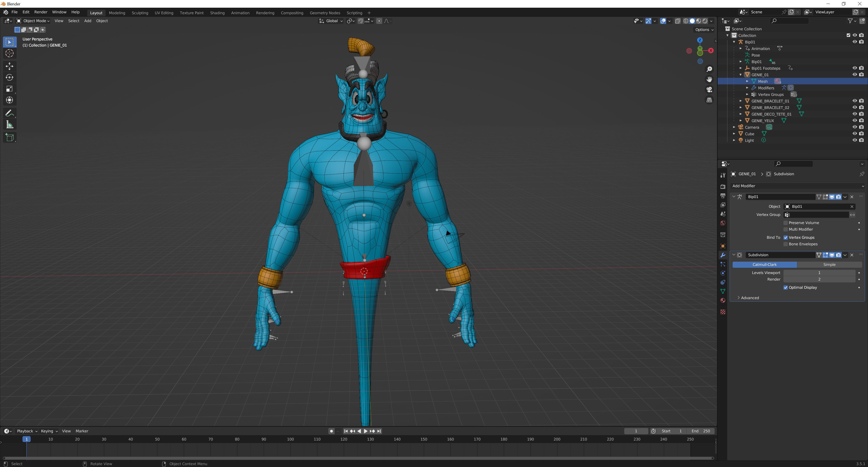The width and height of the screenshot is (868, 467).
Task: Uncheck Optimal Display option
Action: pos(785,288)
